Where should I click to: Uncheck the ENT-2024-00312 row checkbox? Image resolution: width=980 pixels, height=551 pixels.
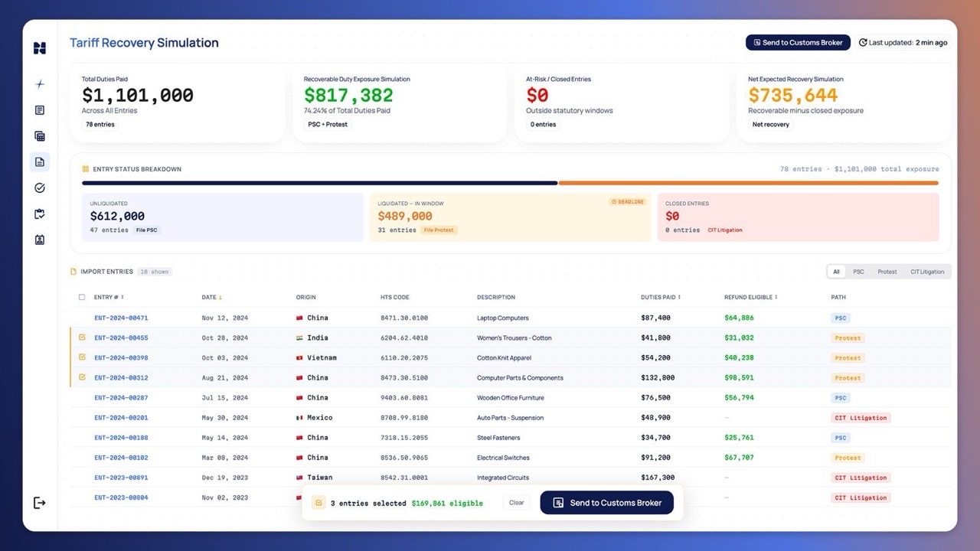tap(82, 377)
